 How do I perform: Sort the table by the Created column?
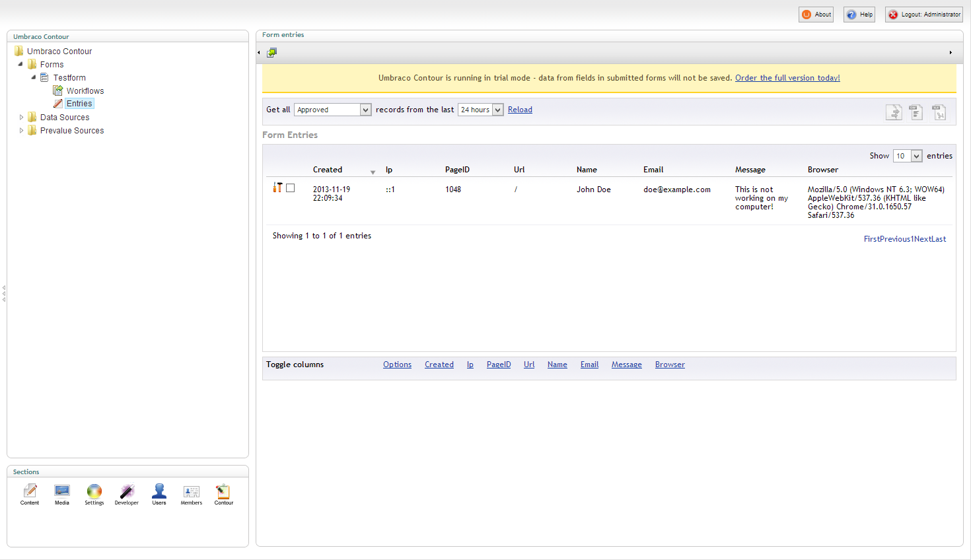tap(328, 170)
